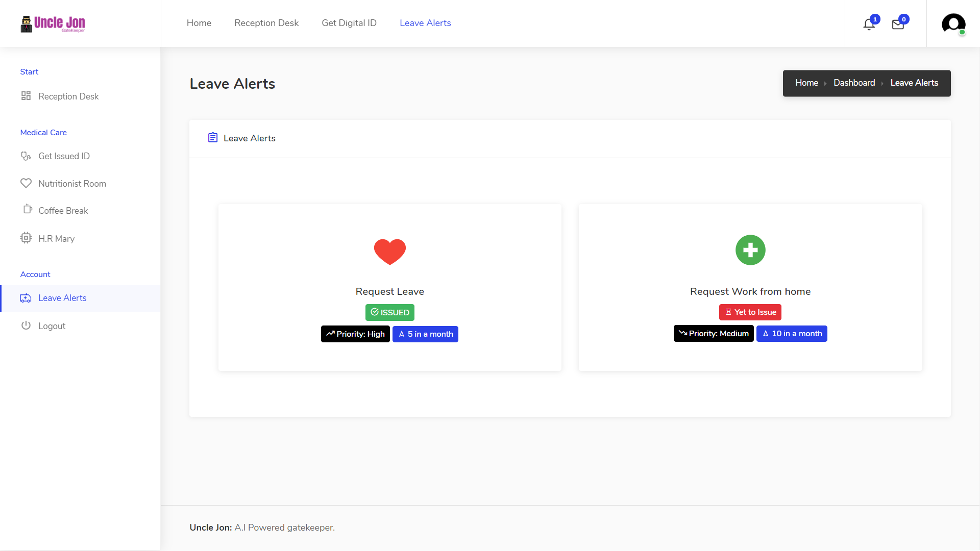Click the green ISSUED badge
The image size is (980, 551).
click(389, 312)
